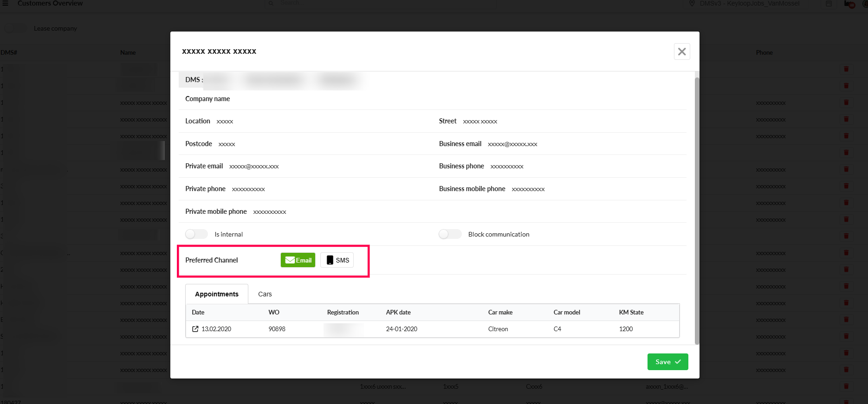
Task: Open the hamburger navigation menu
Action: pyautogui.click(x=6, y=3)
